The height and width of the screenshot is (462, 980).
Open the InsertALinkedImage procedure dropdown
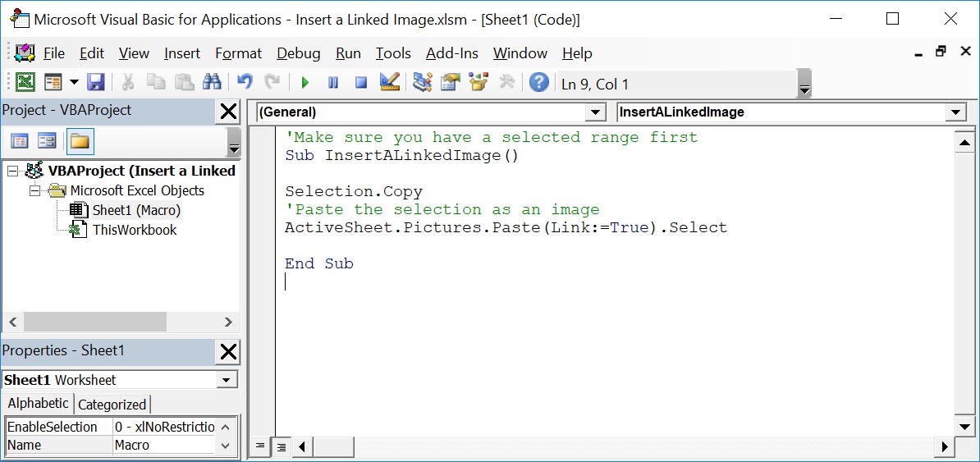[x=955, y=113]
